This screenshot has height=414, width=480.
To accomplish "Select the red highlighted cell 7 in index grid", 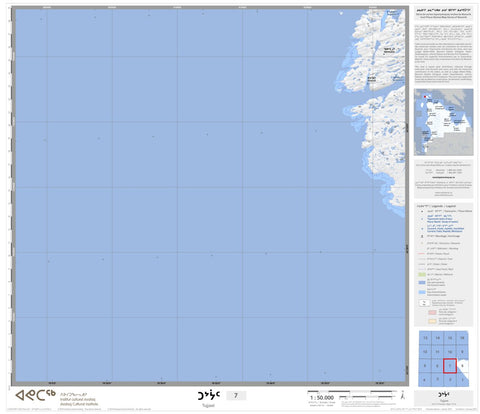I will point(450,366).
